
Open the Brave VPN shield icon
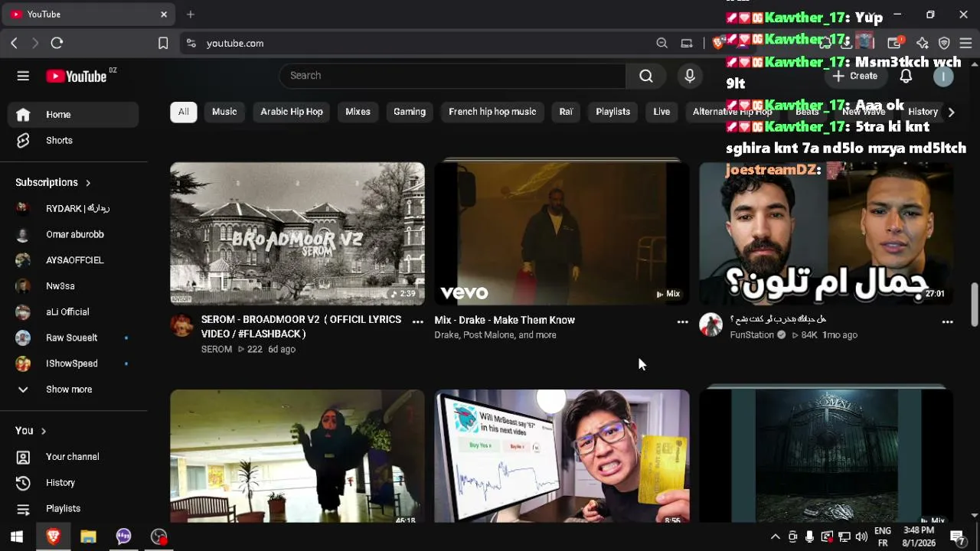(944, 44)
